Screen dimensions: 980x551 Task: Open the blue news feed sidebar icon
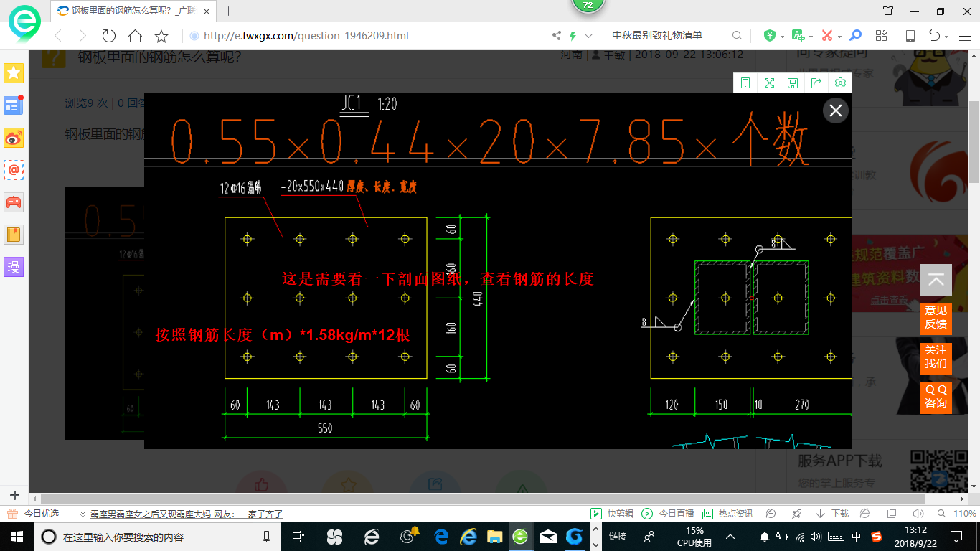14,105
